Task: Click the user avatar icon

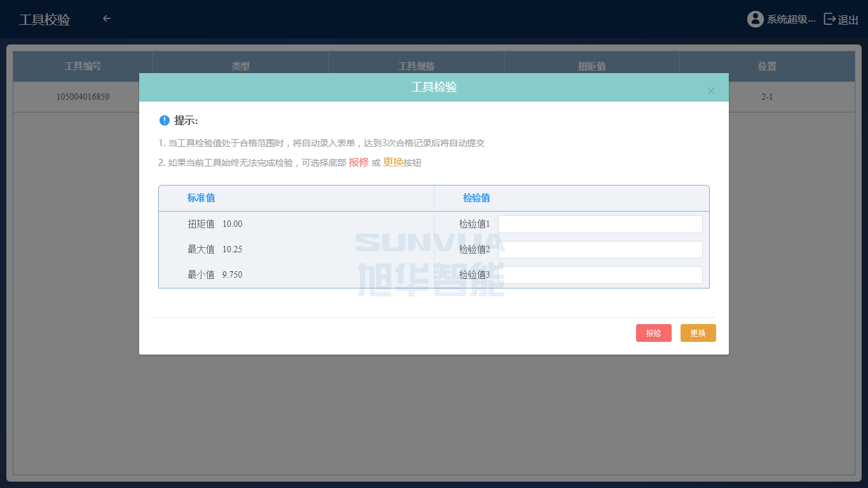Action: (755, 19)
